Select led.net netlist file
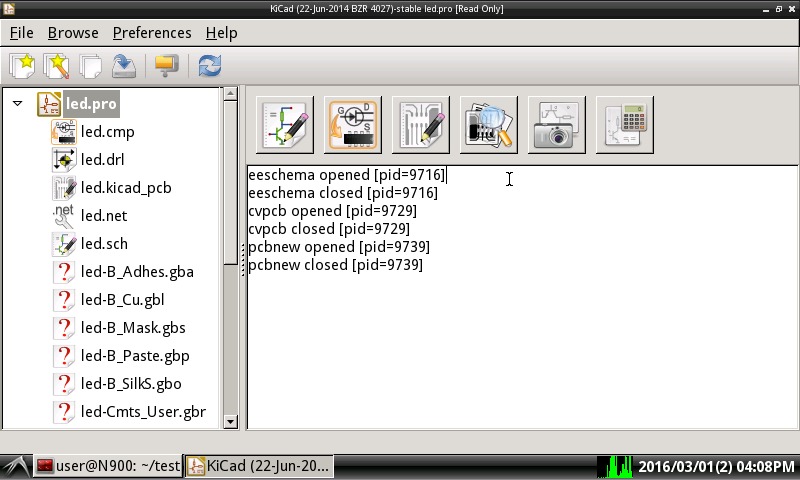This screenshot has height=480, width=800. click(x=104, y=216)
